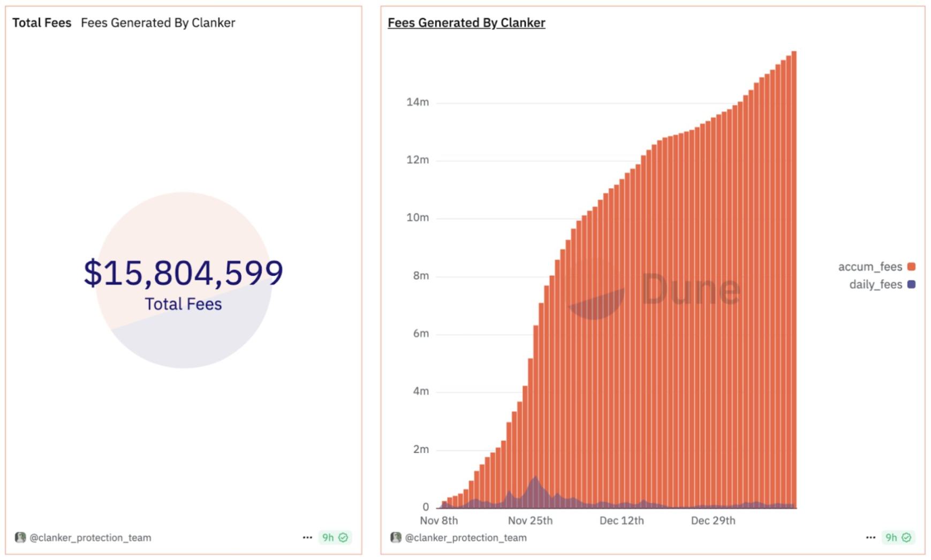Viewport: 931px width, 560px height.
Task: Open @clanker_protection_team profile in Total Fees panel
Action: [x=90, y=538]
